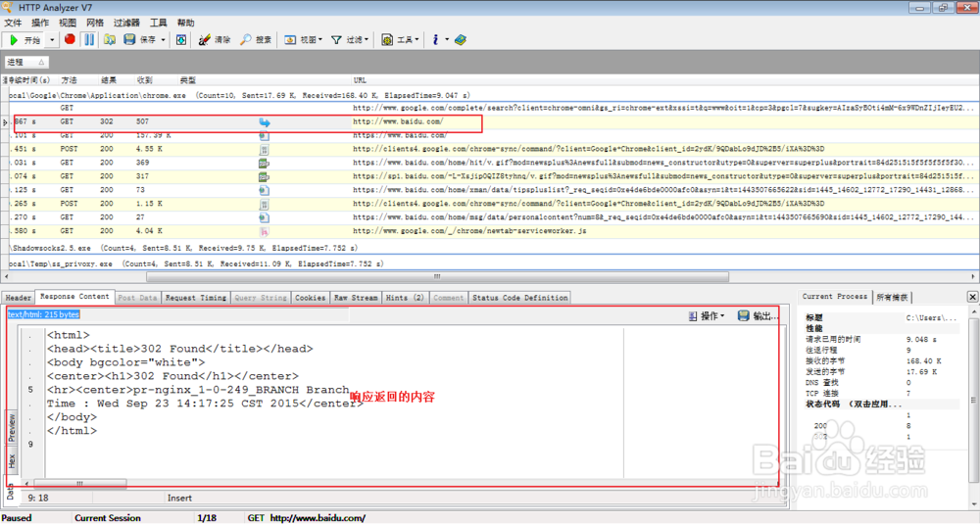Open the 过滤器 menu
Screen dimensions: 980x524
click(126, 24)
